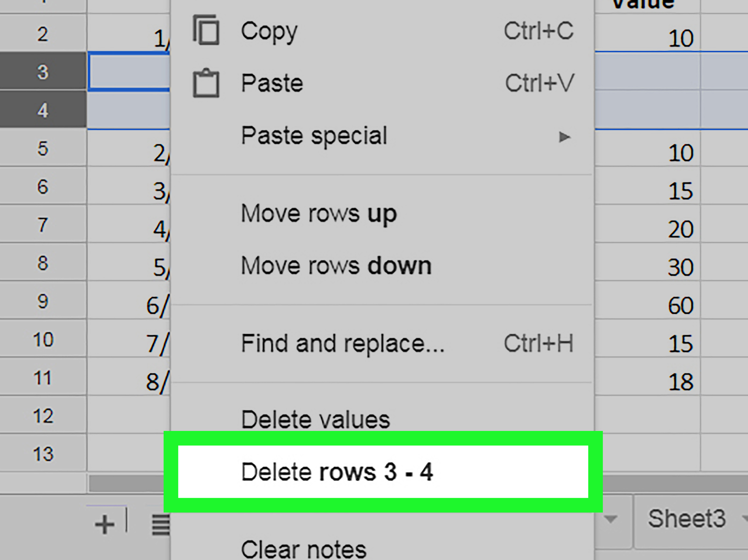
Task: Expand the Paste special submenu arrow
Action: (564, 137)
